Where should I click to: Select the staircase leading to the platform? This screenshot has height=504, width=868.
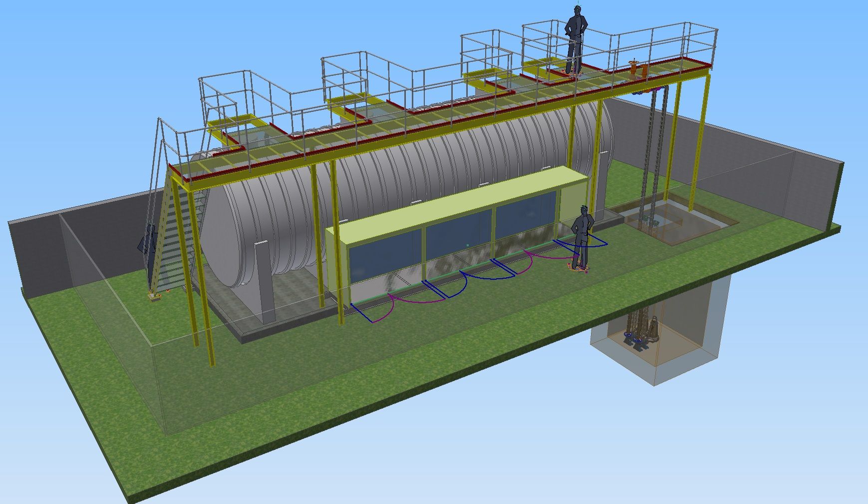[175, 240]
